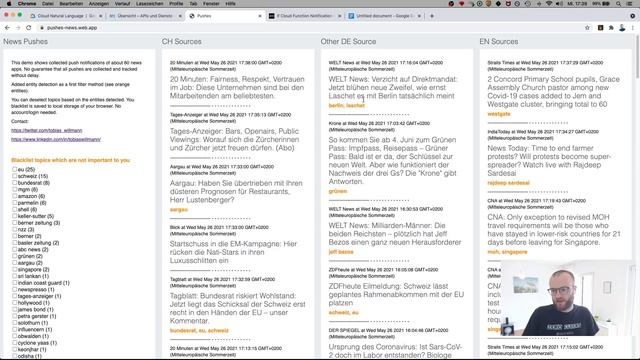Switch to the Untitled document Google tab

coord(384,16)
